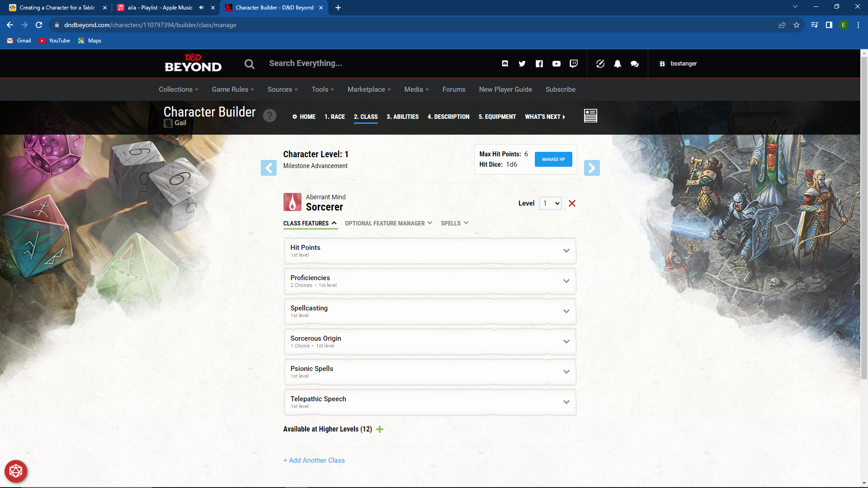
Task: Open the Twitter icon in header
Action: 522,64
